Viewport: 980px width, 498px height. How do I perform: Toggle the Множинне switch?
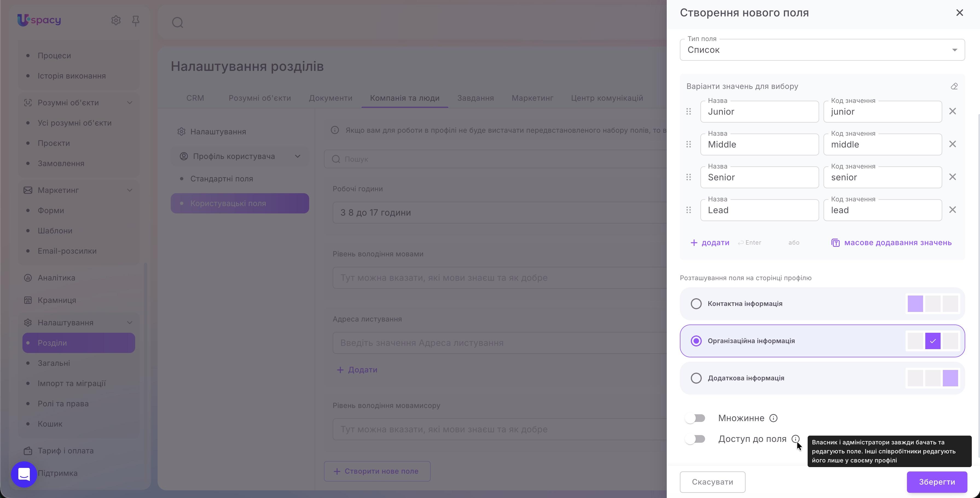tap(695, 418)
